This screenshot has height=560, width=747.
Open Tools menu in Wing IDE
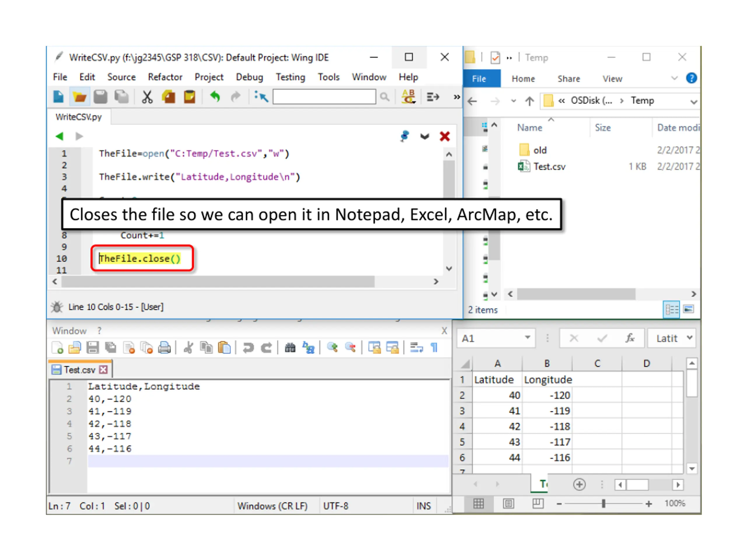coord(329,77)
